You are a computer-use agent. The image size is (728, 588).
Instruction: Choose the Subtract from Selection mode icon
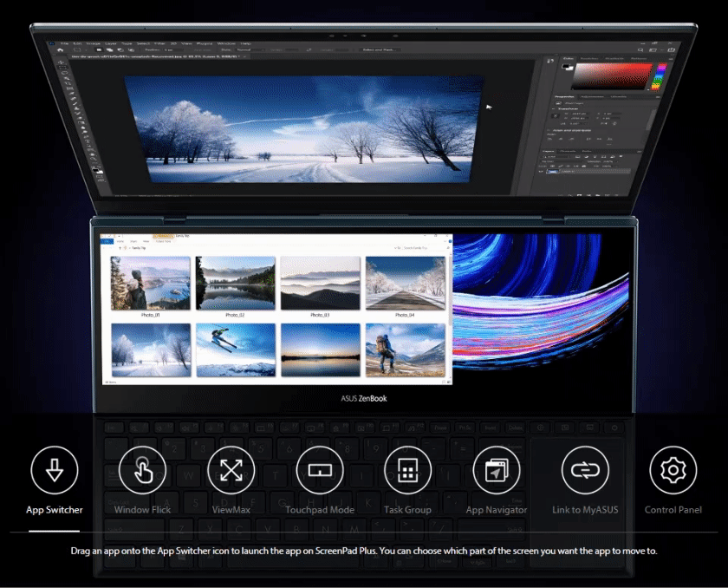pos(120,49)
